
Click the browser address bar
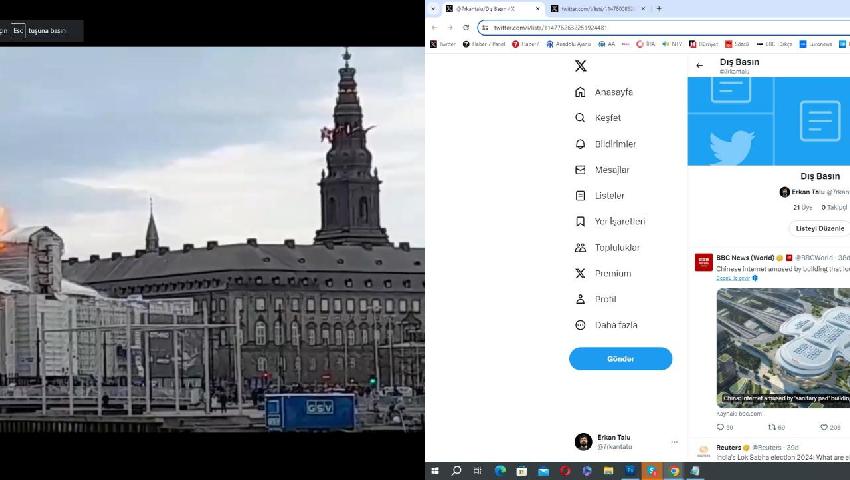pyautogui.click(x=660, y=27)
